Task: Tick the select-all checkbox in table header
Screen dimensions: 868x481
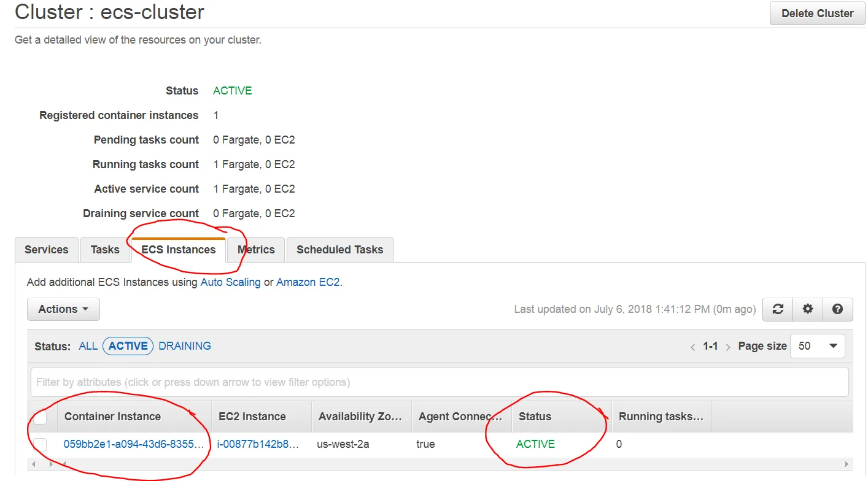Action: tap(40, 418)
